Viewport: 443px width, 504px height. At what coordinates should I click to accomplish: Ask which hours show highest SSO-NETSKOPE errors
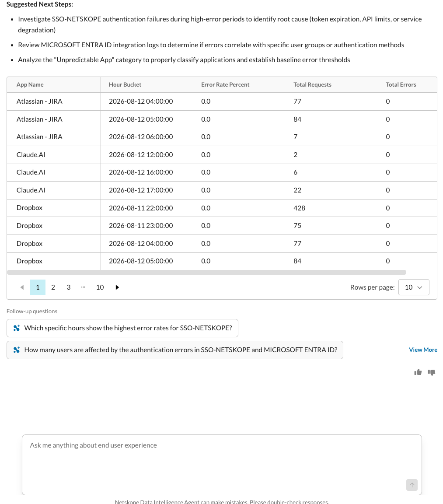click(122, 328)
